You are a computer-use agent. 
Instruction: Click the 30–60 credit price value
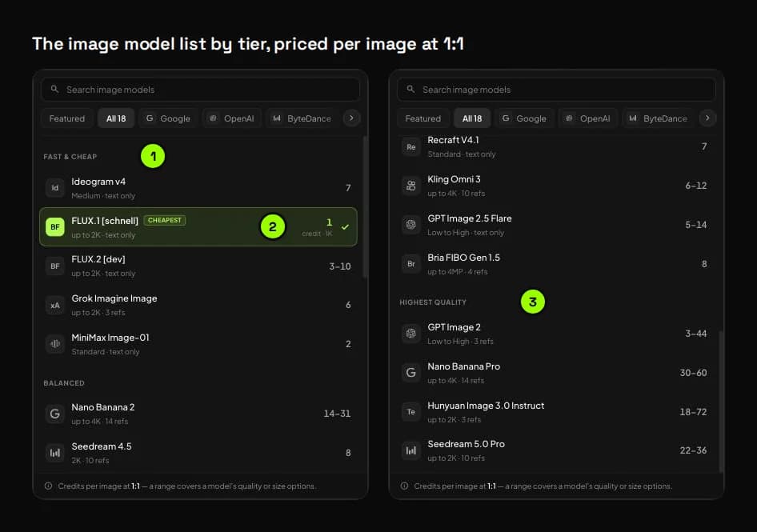point(693,373)
